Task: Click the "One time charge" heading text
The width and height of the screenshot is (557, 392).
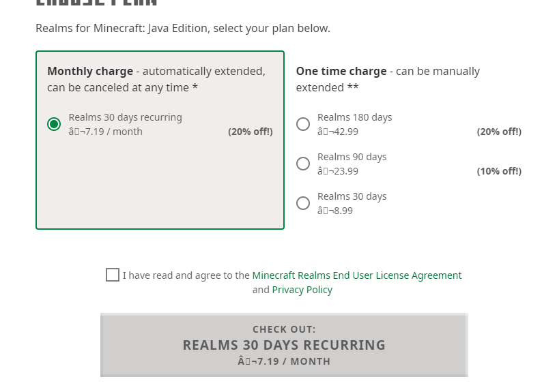Action: pyautogui.click(x=341, y=72)
